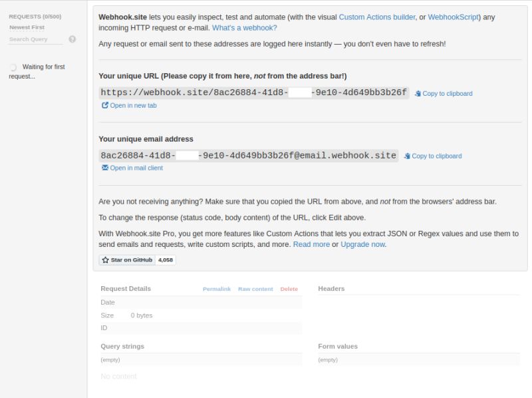532x398 pixels.
Task: Open the email address in mail client
Action: (132, 168)
